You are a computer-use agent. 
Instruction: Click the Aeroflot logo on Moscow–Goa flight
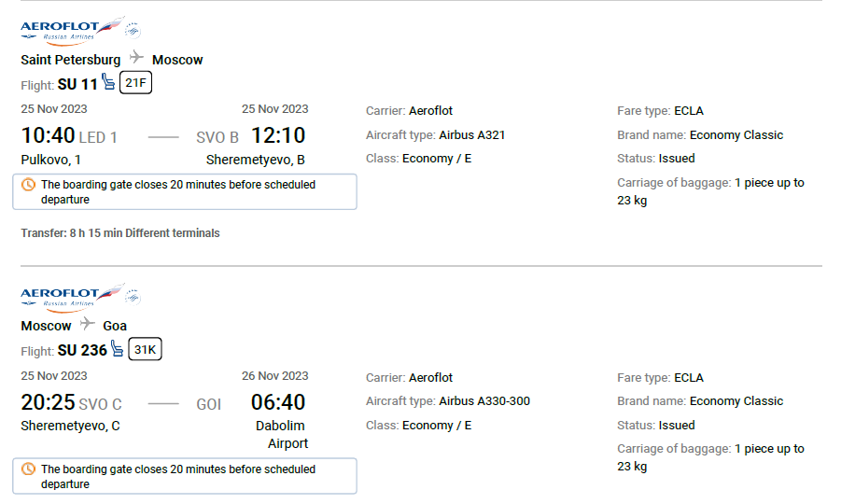[71, 298]
